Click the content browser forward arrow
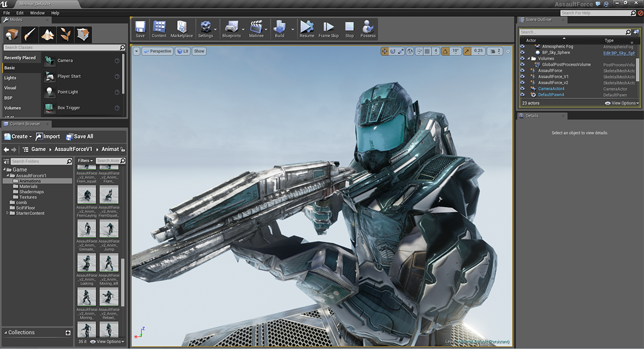The image size is (644, 349). pyautogui.click(x=13, y=150)
